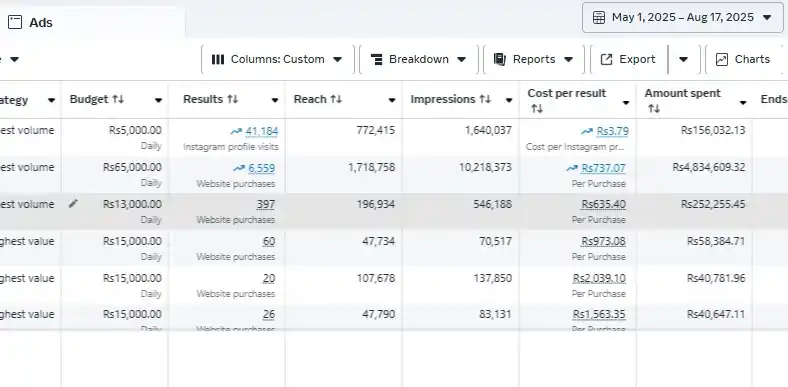Screen dimensions: 788x387
Task: Click the Reports document icon
Action: click(500, 59)
